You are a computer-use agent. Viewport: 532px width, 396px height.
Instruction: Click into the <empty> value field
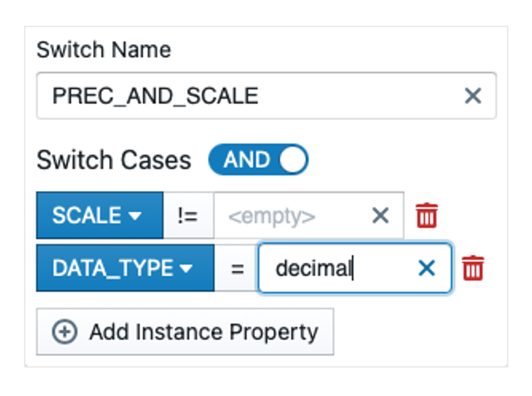289,215
